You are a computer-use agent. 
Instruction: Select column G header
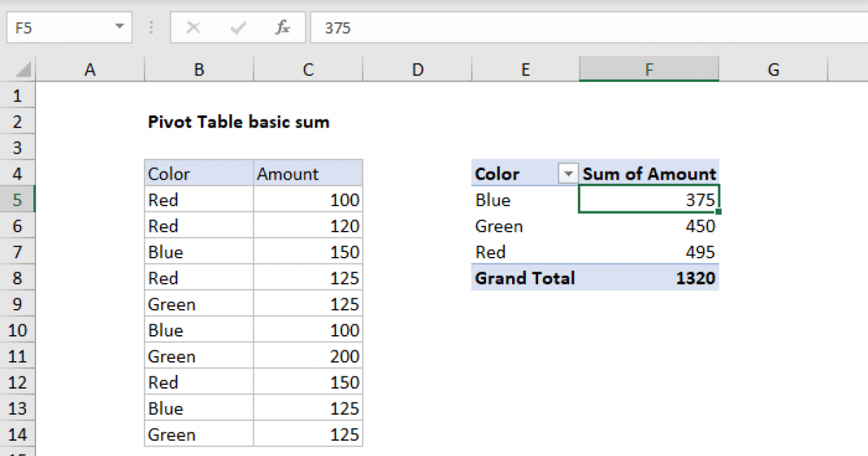point(773,69)
